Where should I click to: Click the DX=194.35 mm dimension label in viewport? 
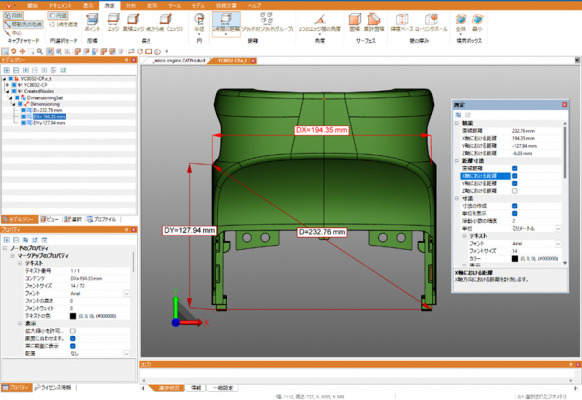click(321, 130)
